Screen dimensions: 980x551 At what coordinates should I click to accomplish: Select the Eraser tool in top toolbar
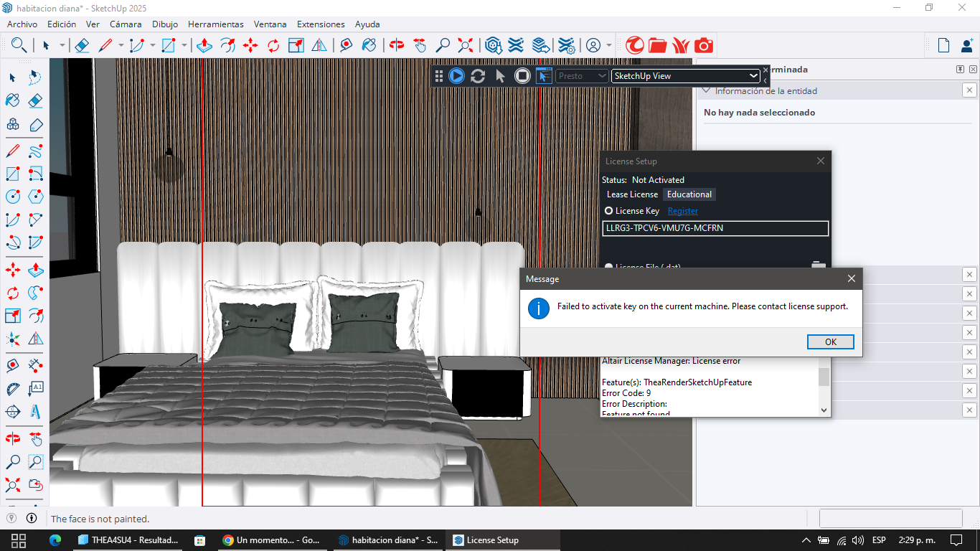coord(82,45)
